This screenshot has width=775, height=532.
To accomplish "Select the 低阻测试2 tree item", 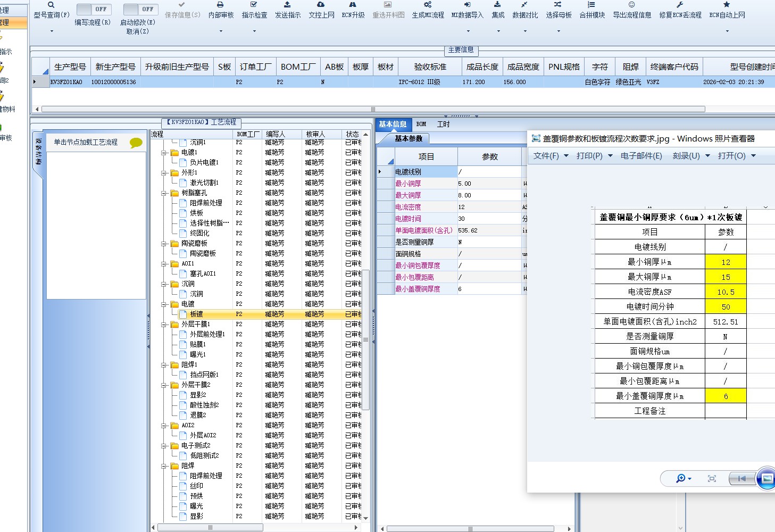I will tap(204, 456).
